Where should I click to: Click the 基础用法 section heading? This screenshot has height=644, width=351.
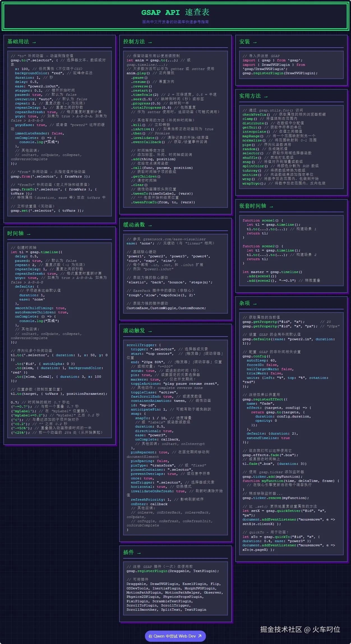pos(22,42)
